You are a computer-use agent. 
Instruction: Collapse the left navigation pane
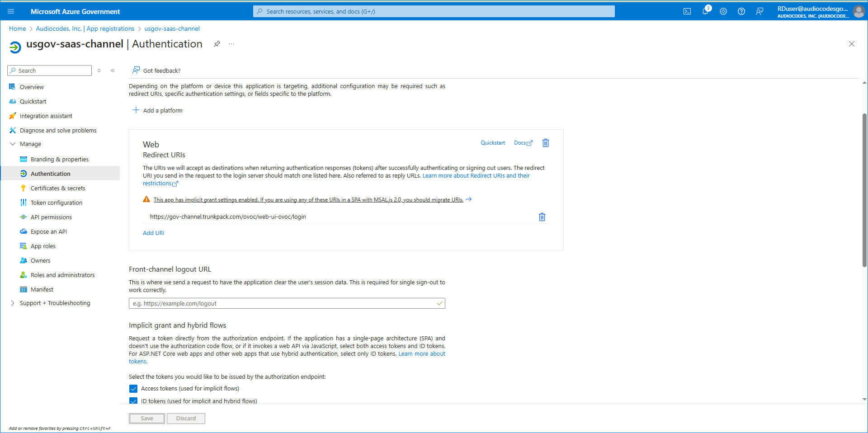pos(113,71)
